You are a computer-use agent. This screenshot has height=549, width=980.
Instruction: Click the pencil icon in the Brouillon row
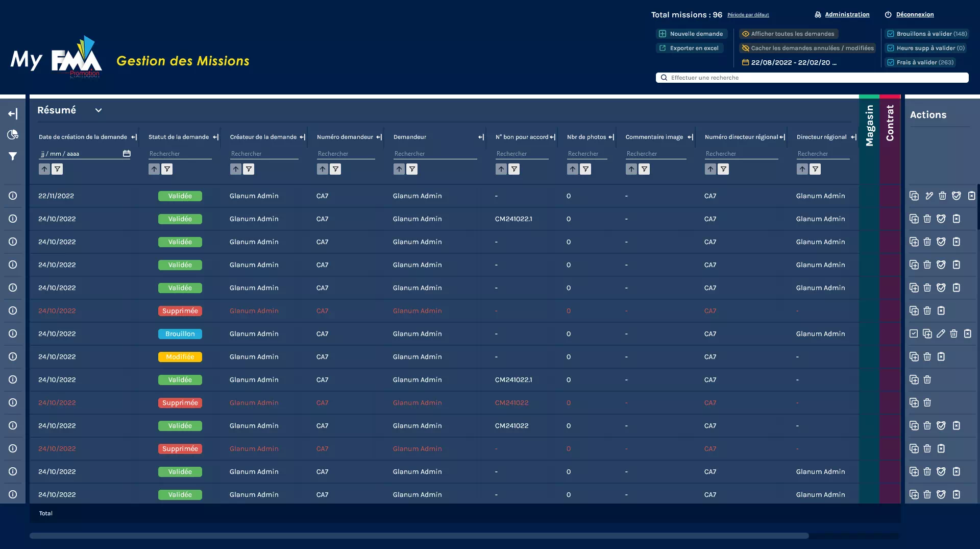941,333
